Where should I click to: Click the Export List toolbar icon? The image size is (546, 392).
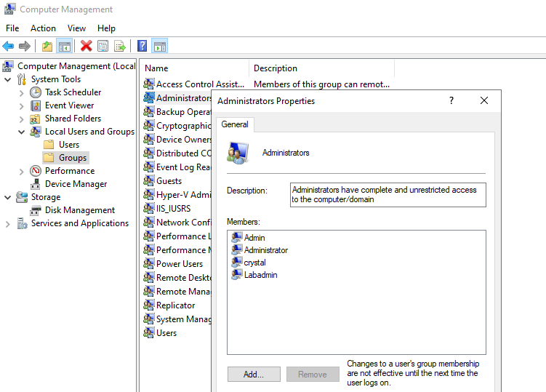pyautogui.click(x=120, y=46)
